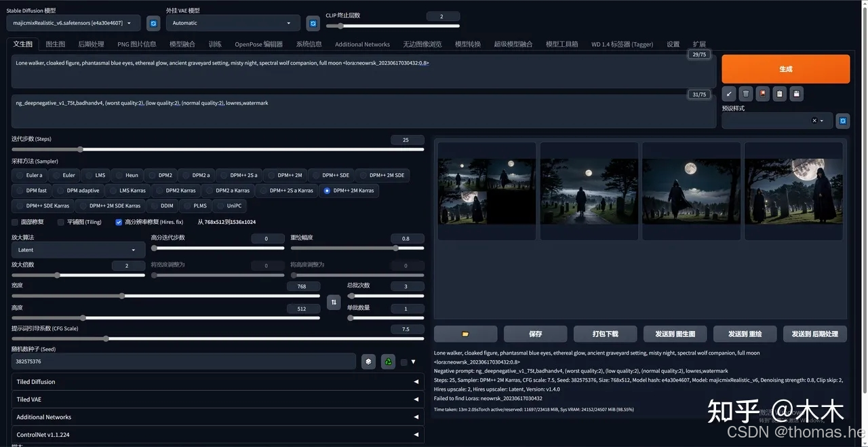The width and height of the screenshot is (868, 447).
Task: Refresh the preset styles list
Action: tap(843, 121)
